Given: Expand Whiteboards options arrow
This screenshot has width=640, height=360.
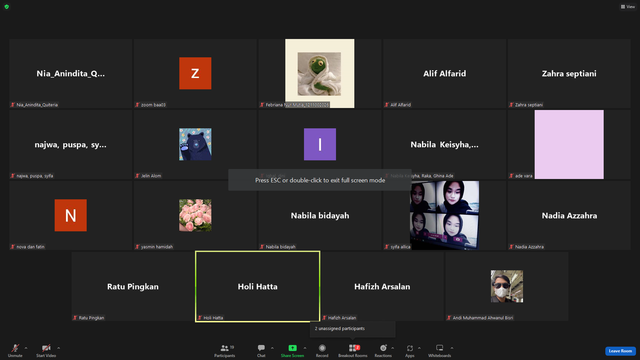Looking at the screenshot, I should click(452, 348).
